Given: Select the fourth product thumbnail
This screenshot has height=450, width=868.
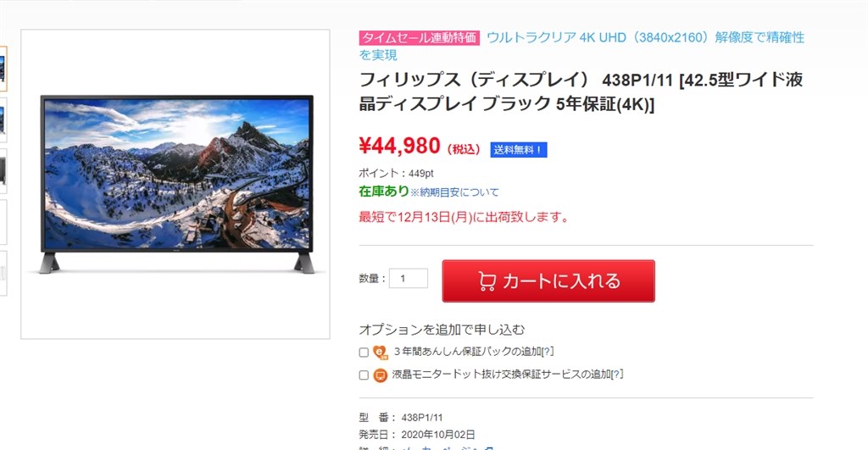Looking at the screenshot, I should point(3,222).
